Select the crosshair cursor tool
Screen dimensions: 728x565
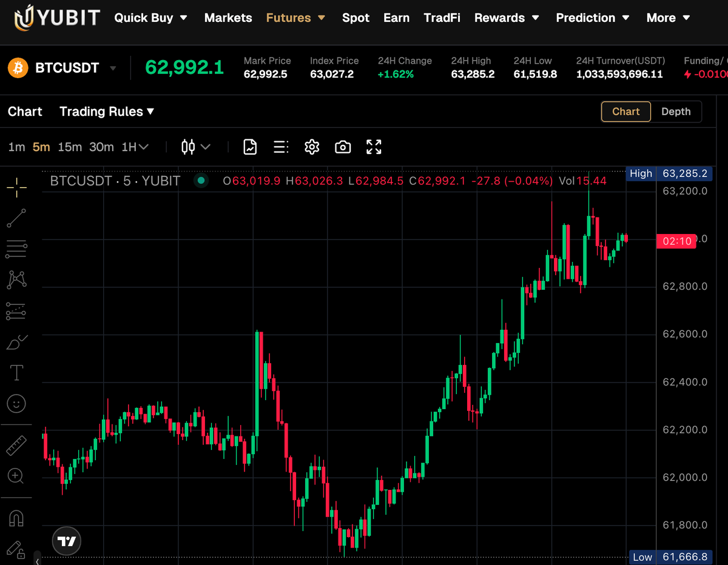coord(16,188)
